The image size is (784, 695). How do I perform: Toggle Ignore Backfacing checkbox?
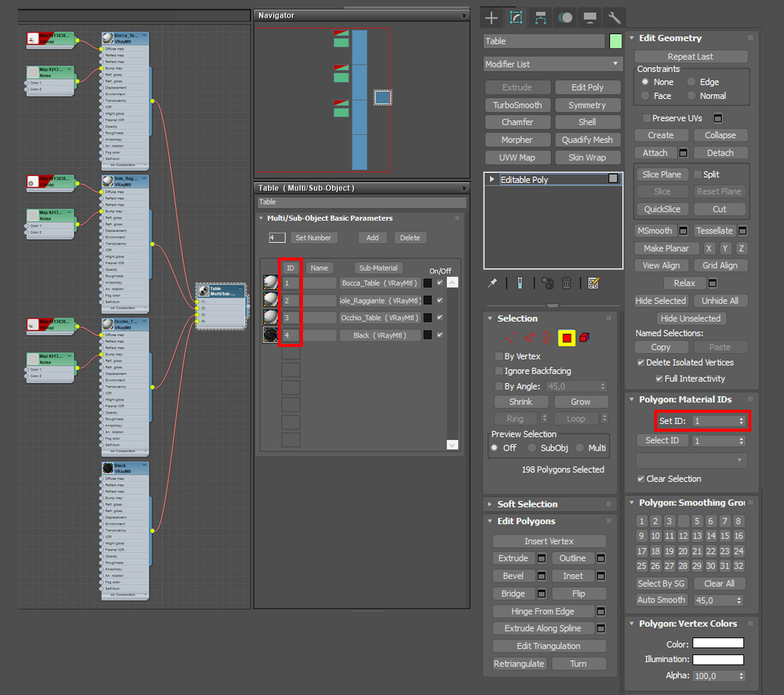coord(499,371)
